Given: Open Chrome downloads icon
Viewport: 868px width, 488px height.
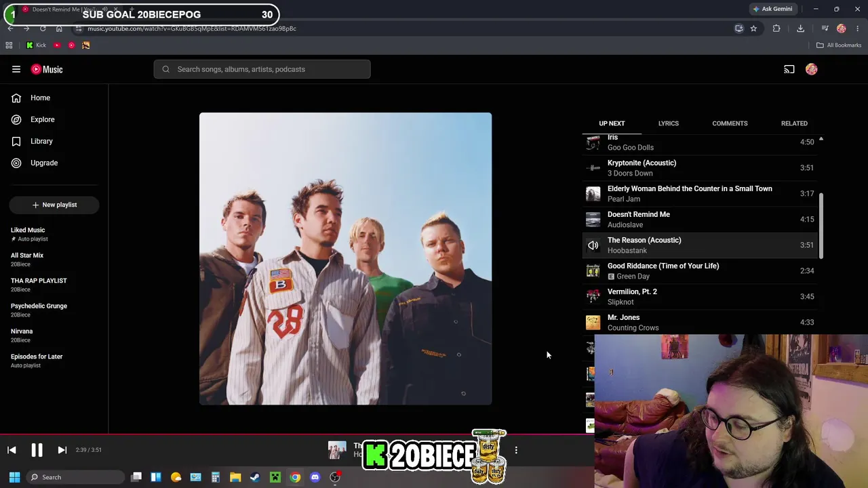Looking at the screenshot, I should [x=800, y=28].
